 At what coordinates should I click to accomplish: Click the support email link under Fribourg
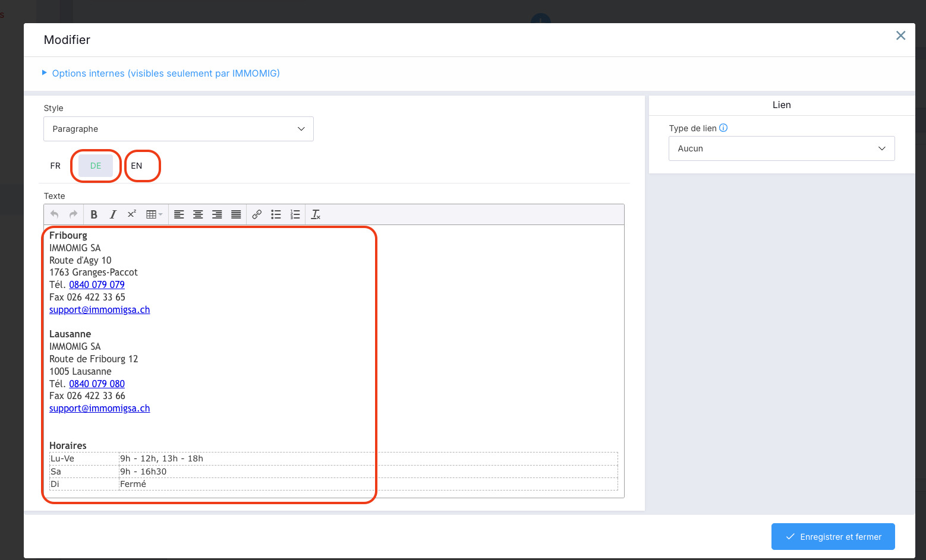click(x=100, y=309)
